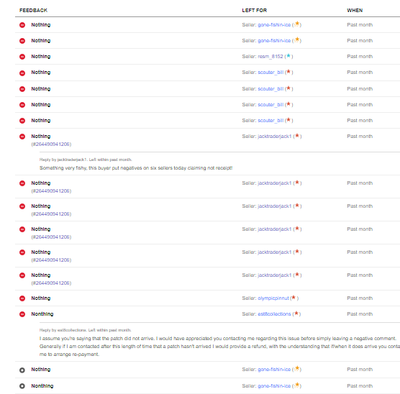Open item number link in last jacktraderjack1 row
The height and width of the screenshot is (394, 400).
pos(51,283)
